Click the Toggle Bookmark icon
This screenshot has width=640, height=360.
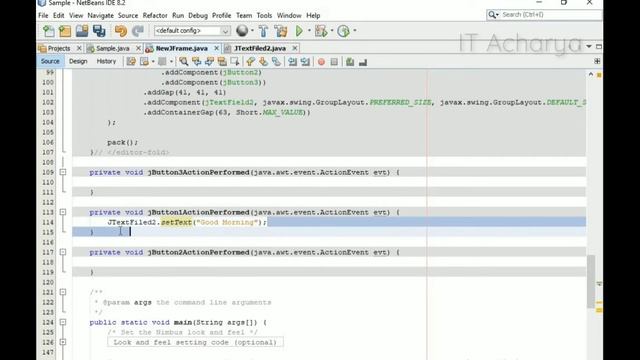[276, 62]
